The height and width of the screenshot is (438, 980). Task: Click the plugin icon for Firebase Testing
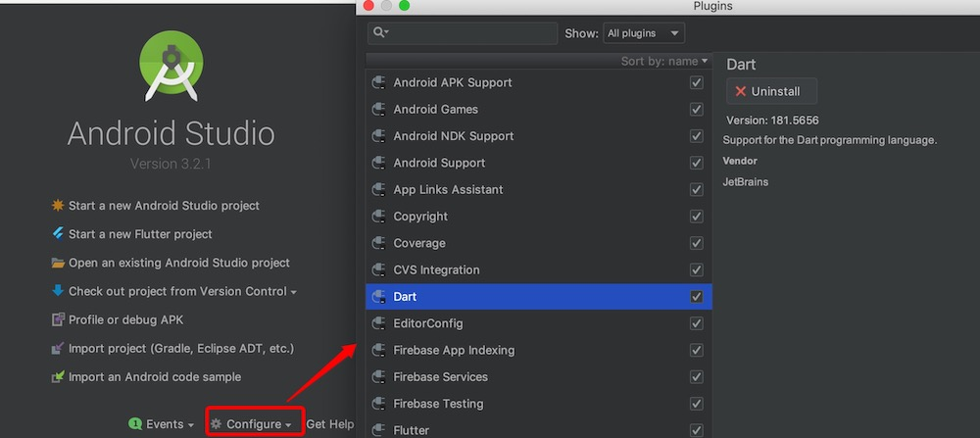(x=378, y=405)
